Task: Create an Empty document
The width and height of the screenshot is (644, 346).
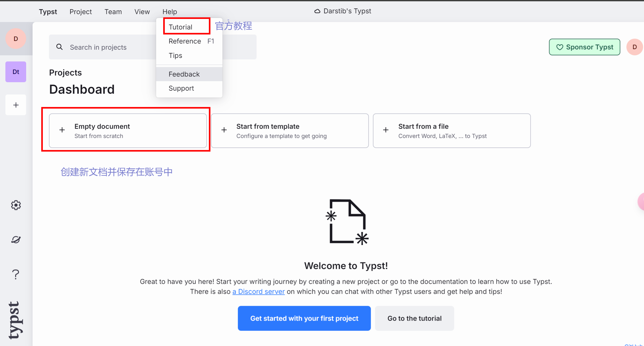Action: (128, 131)
